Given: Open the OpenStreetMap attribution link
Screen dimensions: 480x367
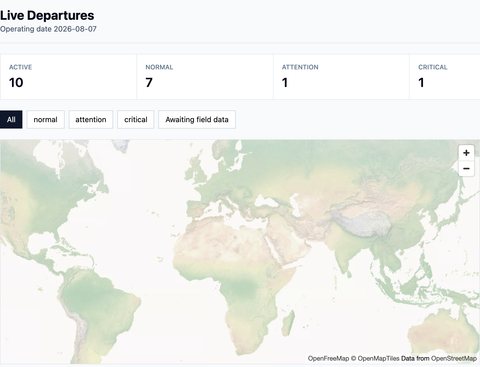Looking at the screenshot, I should tap(454, 359).
